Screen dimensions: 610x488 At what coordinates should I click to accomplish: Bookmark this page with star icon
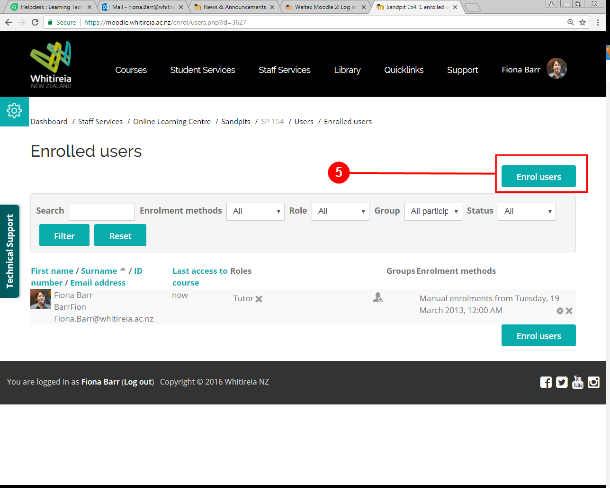(x=582, y=23)
